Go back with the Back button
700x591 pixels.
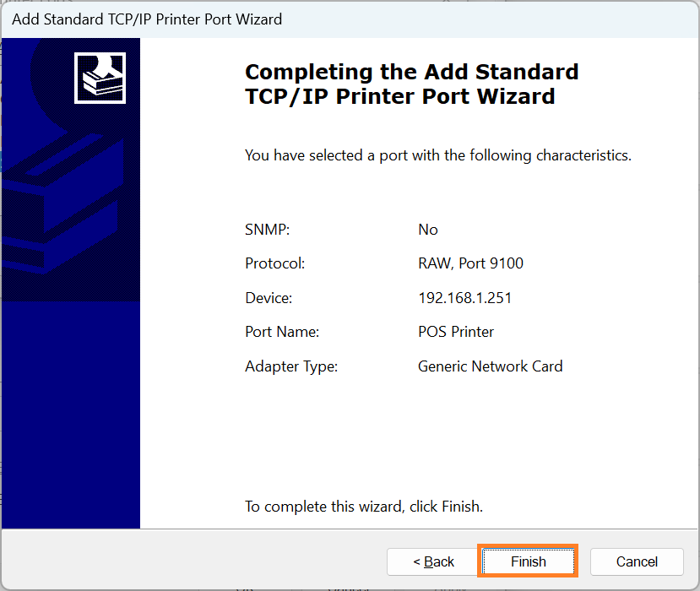(x=433, y=561)
